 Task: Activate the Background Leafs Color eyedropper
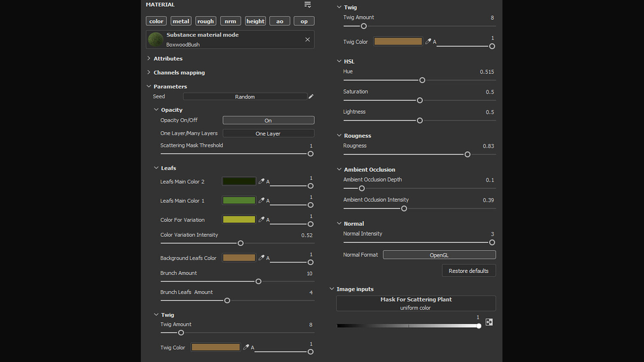(x=261, y=258)
